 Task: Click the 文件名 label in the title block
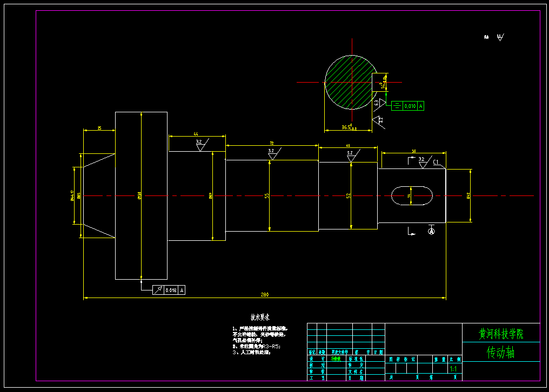click(357, 371)
